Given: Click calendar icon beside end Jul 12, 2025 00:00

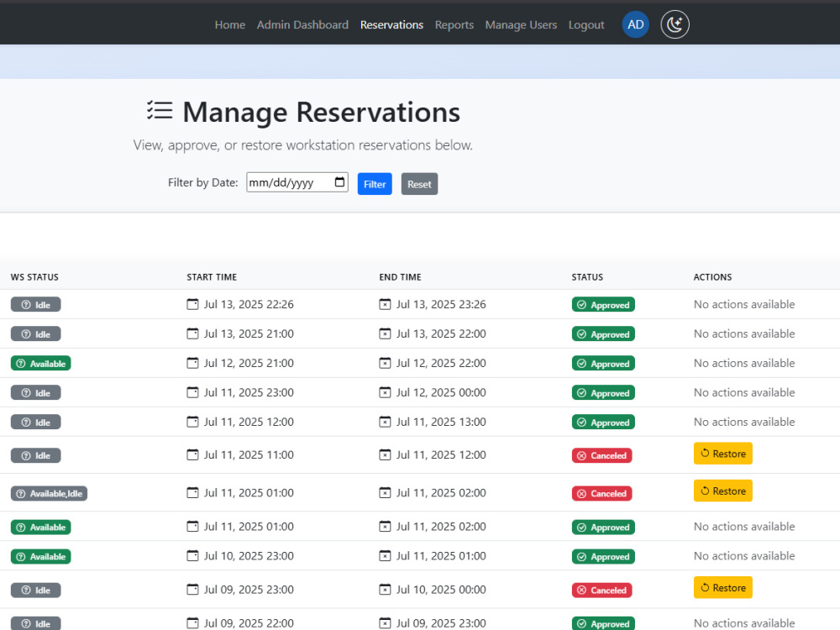Looking at the screenshot, I should [x=385, y=392].
